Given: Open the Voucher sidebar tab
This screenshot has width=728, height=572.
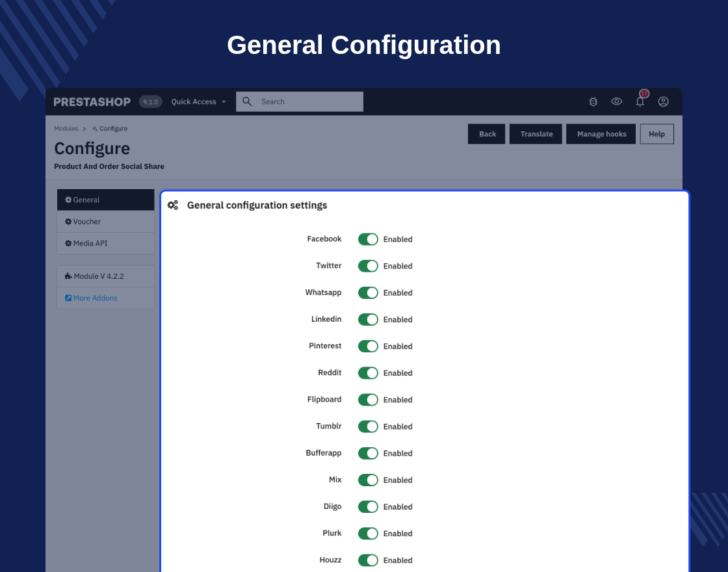Looking at the screenshot, I should (x=106, y=222).
